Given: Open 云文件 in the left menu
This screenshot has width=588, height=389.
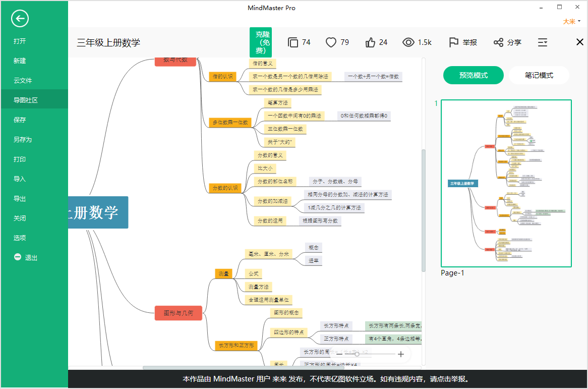Looking at the screenshot, I should point(34,80).
